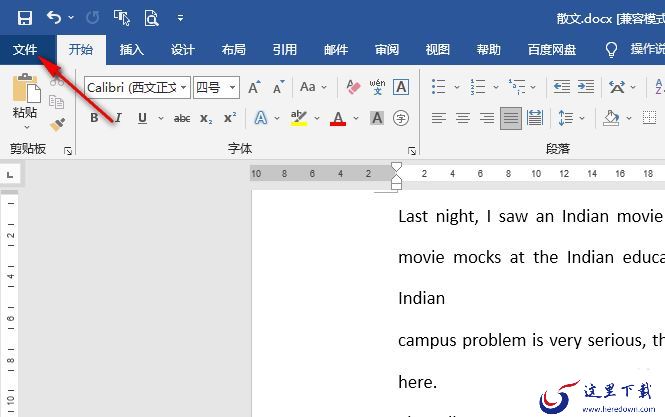Click the format painter brush

click(57, 124)
